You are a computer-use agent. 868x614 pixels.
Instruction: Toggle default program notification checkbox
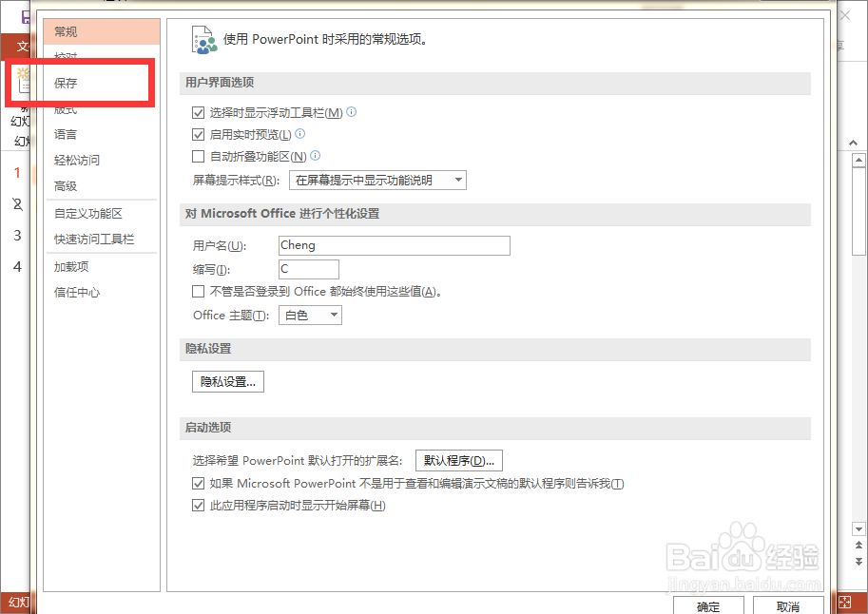tap(198, 484)
